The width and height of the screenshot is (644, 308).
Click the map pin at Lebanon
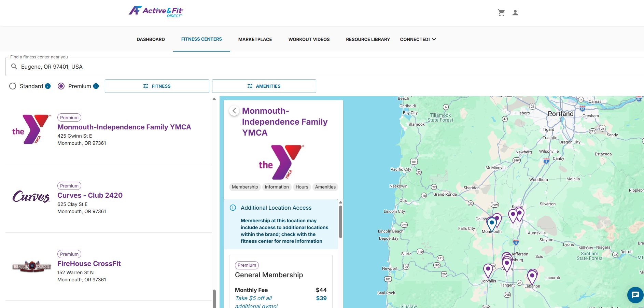[x=532, y=277]
